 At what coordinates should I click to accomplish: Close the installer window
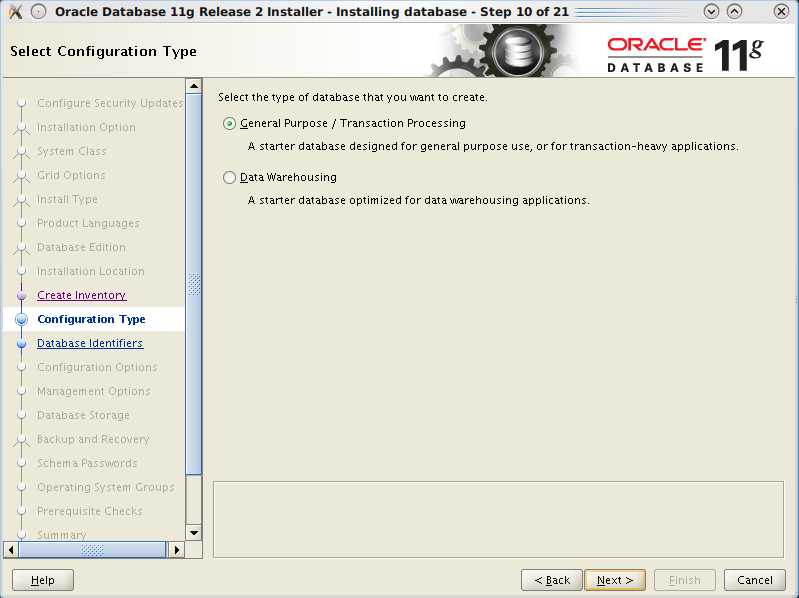point(781,11)
